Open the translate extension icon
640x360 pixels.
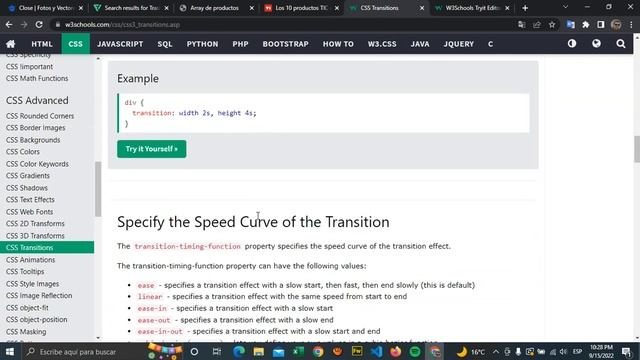(571, 24)
